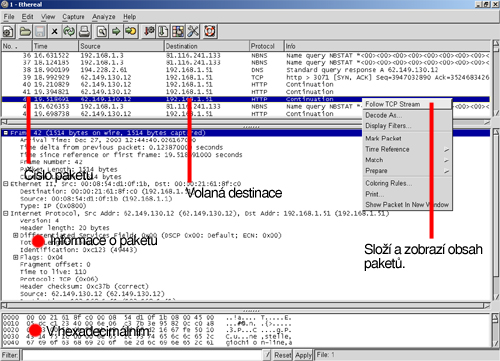500x361 pixels.
Task: Sort by the Protocol column header
Action: [x=267, y=46]
